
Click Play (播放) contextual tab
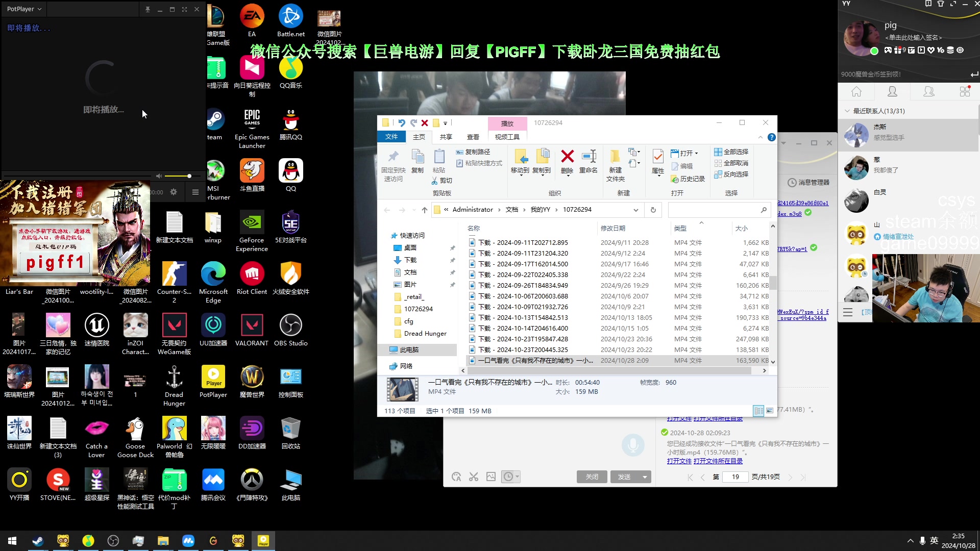507,123
